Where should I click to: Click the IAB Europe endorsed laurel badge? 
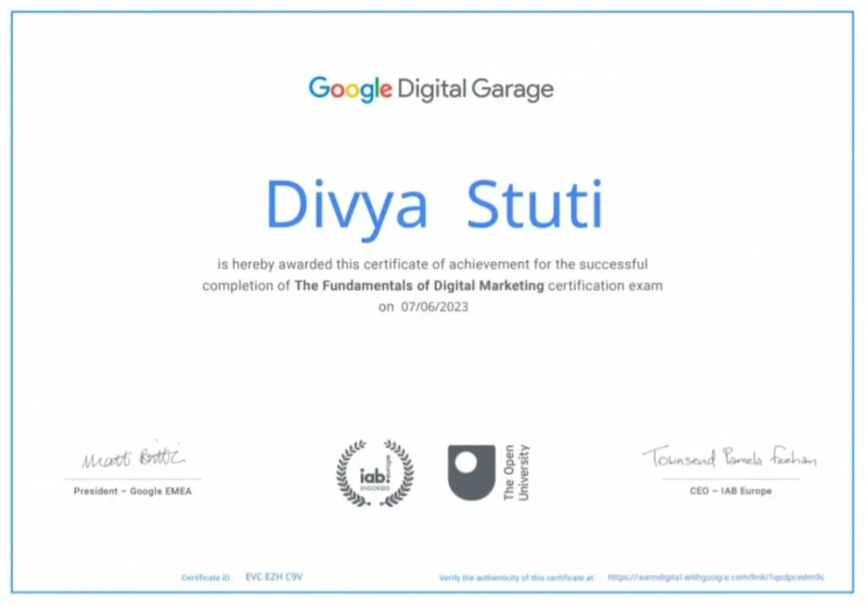[x=376, y=474]
